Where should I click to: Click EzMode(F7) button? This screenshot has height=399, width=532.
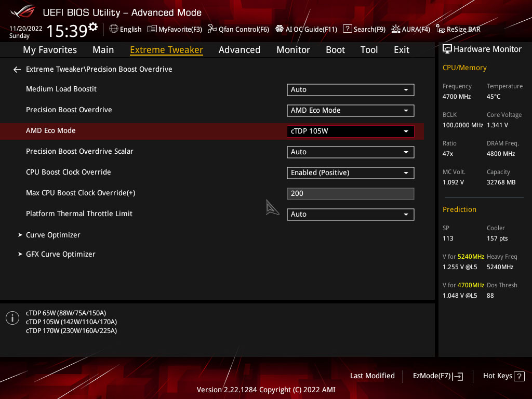(437, 376)
